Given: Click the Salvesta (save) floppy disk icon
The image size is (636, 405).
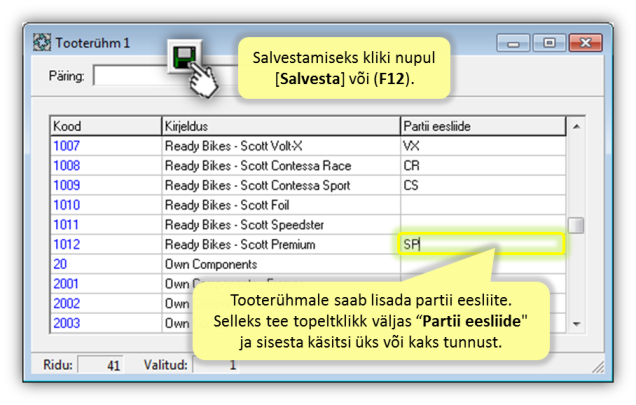Looking at the screenshot, I should tap(185, 57).
